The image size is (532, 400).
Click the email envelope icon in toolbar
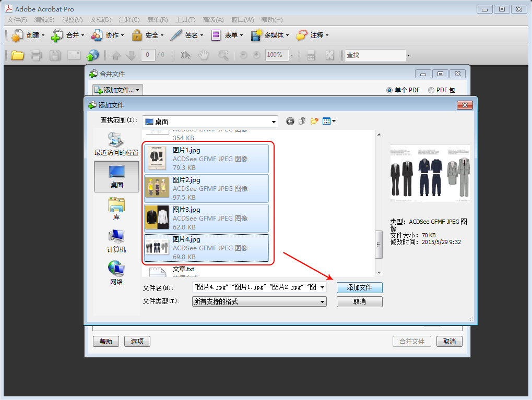(x=74, y=55)
